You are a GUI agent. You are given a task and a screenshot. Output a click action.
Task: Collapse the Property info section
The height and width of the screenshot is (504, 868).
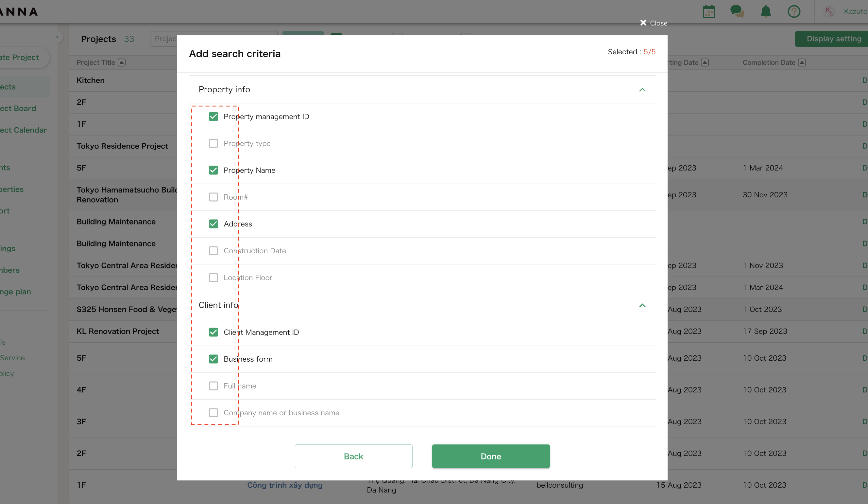642,90
